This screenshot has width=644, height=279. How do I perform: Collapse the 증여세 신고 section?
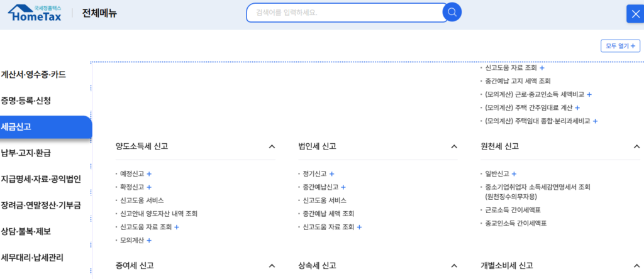click(272, 266)
